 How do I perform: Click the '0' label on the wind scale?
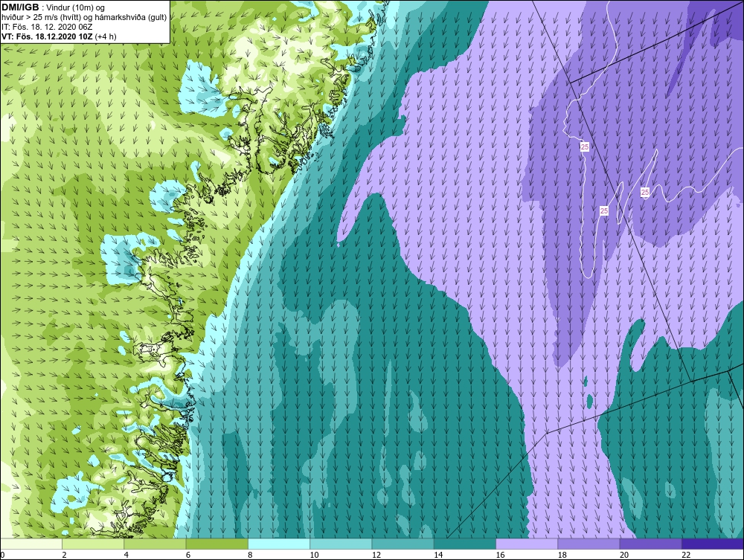(2, 556)
